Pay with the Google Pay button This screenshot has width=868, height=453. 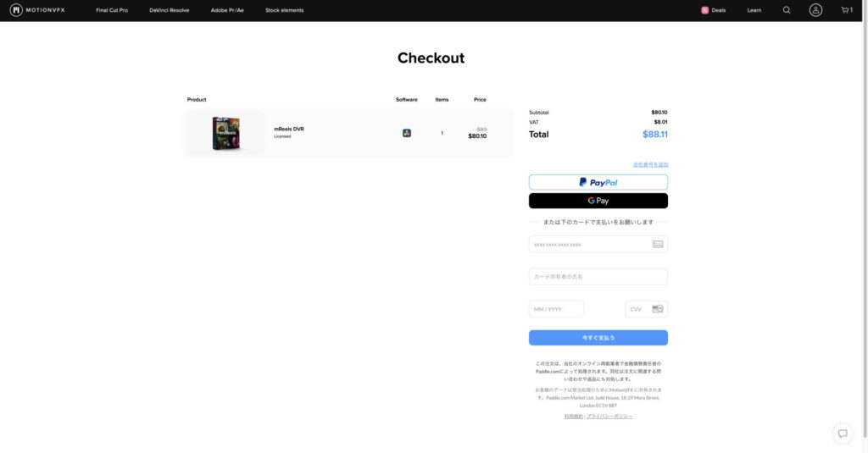598,200
